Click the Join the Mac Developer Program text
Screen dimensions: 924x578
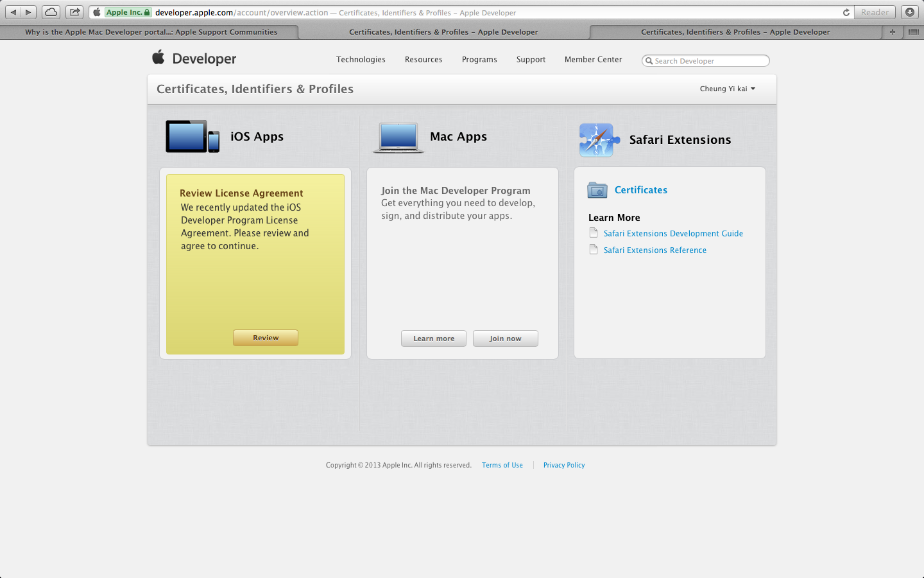pyautogui.click(x=456, y=191)
